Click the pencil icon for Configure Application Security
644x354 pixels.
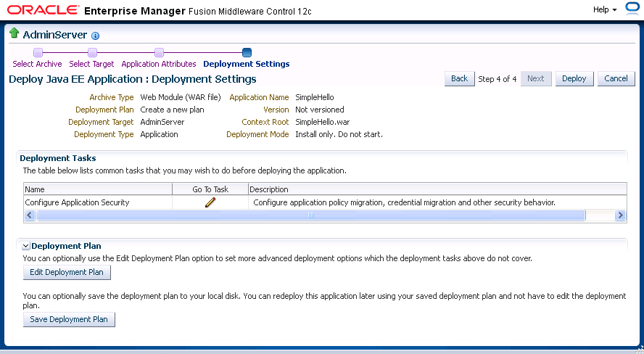(x=210, y=202)
